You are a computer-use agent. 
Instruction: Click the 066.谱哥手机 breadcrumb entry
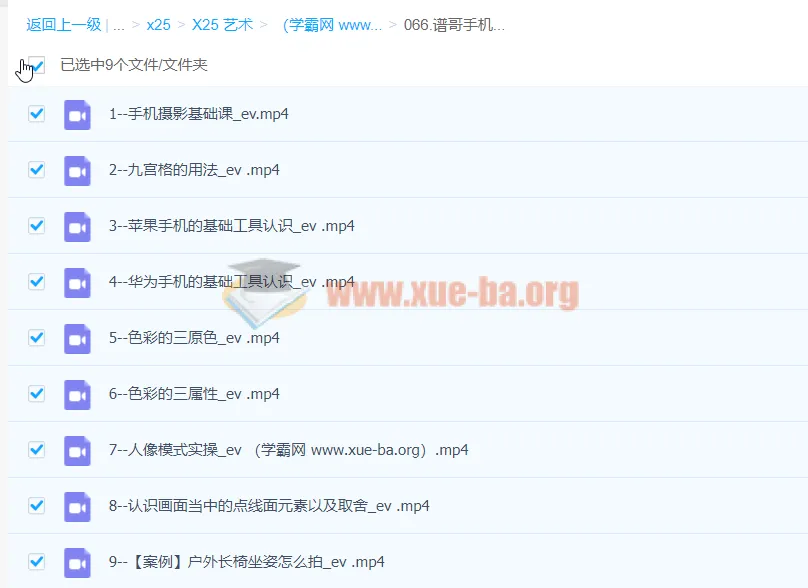(455, 25)
